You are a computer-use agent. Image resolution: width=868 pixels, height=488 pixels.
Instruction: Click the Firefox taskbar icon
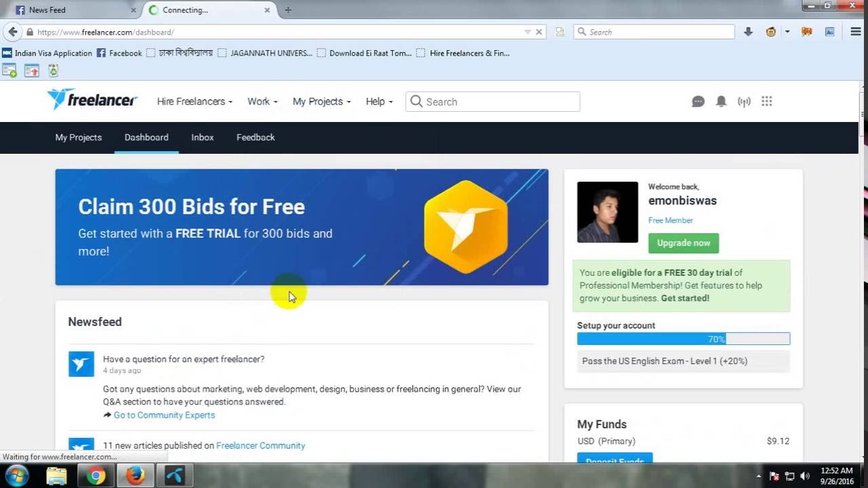pos(135,476)
